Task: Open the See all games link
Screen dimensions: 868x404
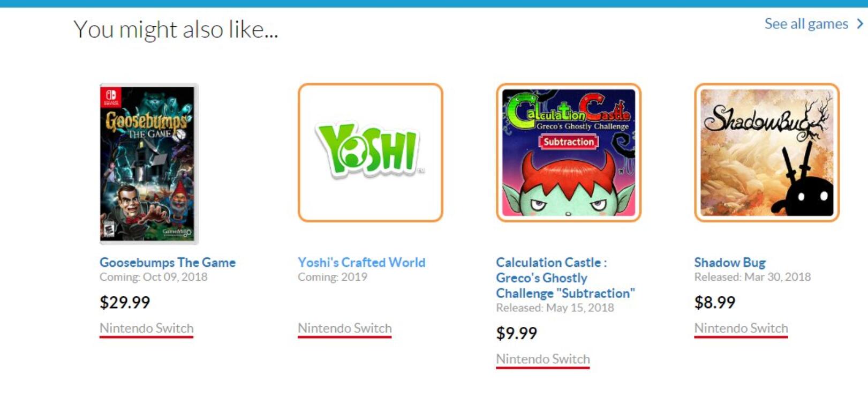Action: pos(806,24)
